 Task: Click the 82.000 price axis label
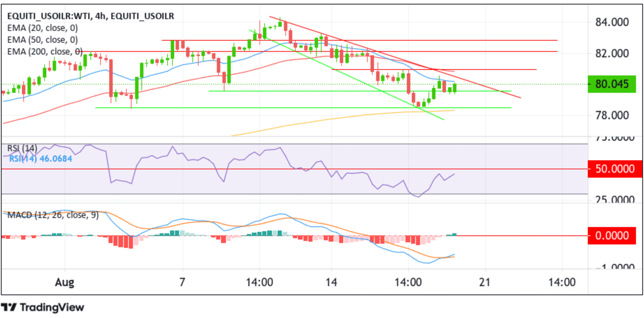[612, 53]
